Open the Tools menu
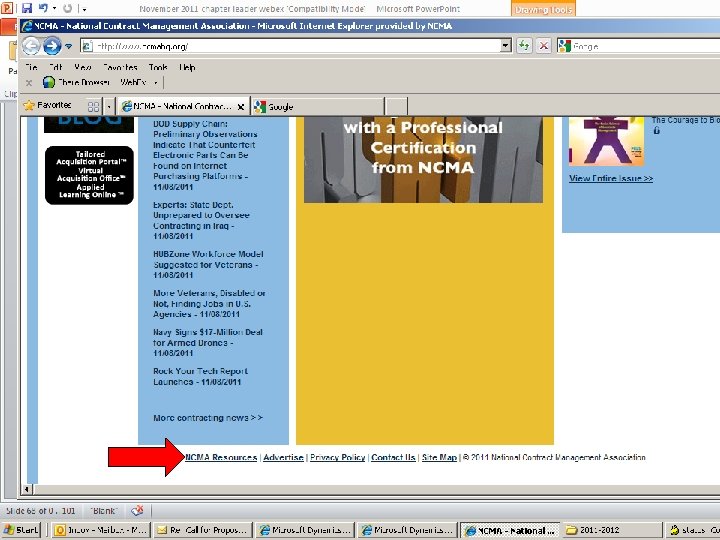720x540 pixels. (158, 67)
